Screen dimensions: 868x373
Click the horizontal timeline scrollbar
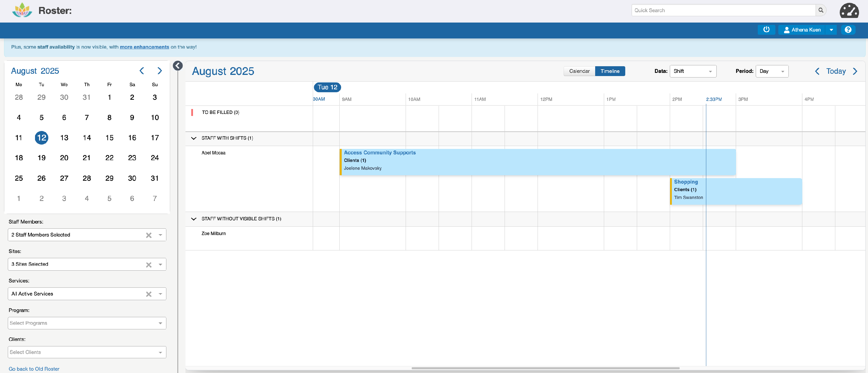coord(545,368)
